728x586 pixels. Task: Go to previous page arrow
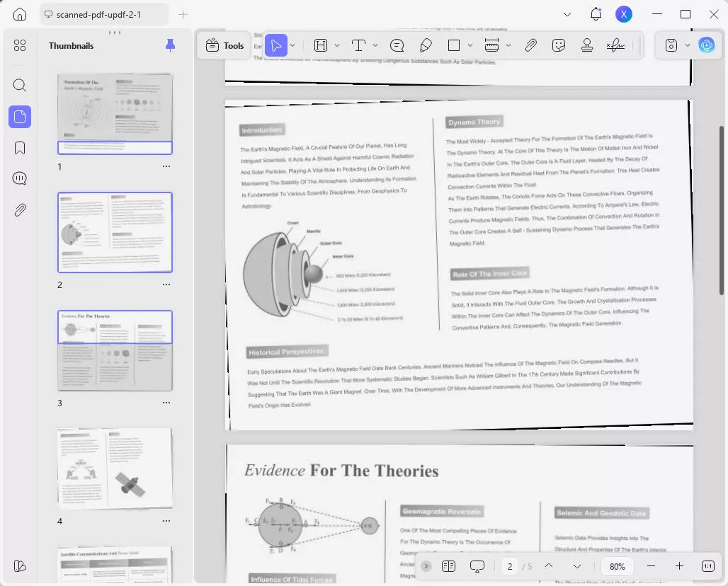549,566
